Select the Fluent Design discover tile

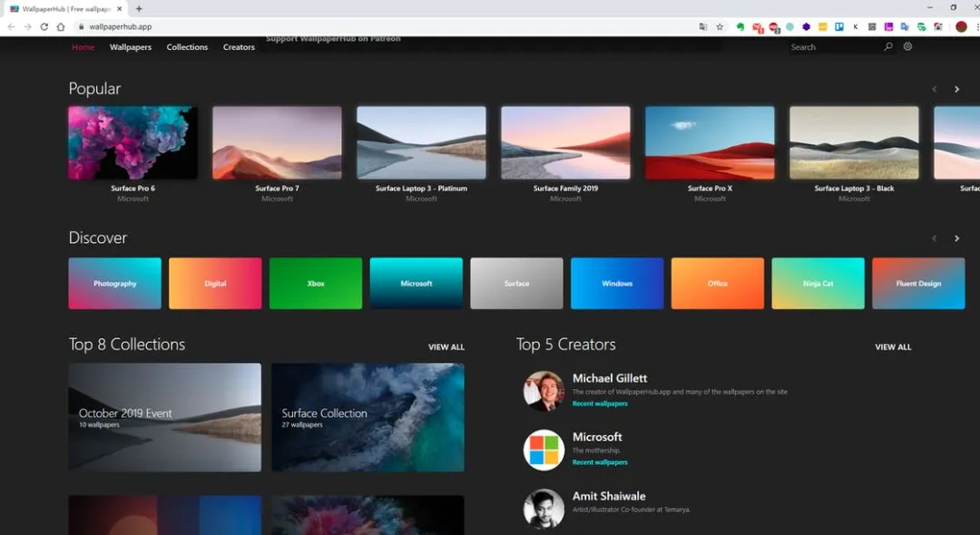[x=918, y=284]
